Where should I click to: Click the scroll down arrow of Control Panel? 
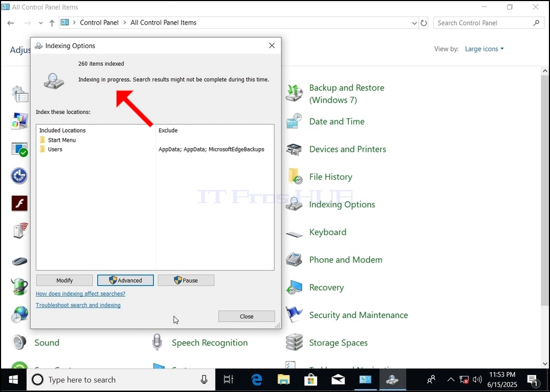click(545, 364)
